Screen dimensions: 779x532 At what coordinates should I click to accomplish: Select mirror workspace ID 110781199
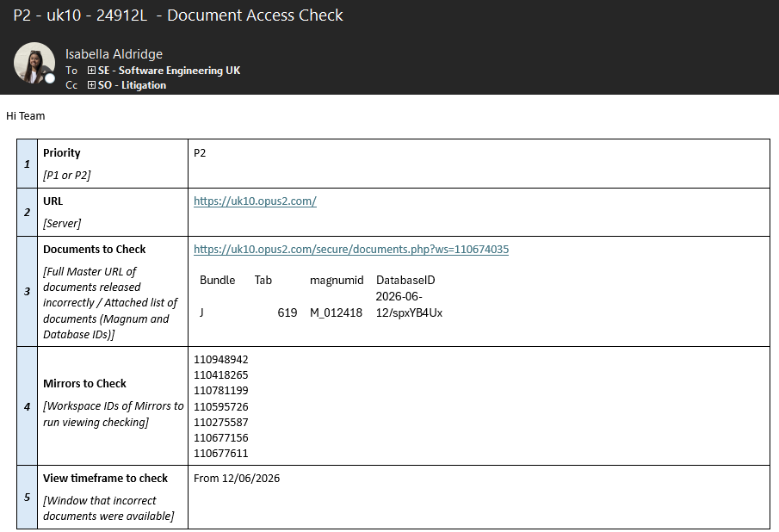[x=221, y=391]
